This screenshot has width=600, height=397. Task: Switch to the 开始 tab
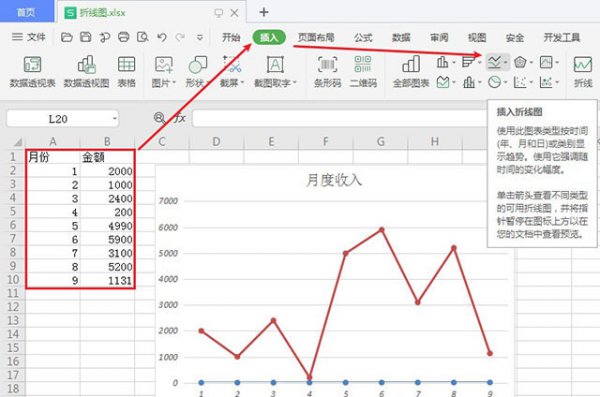pos(231,38)
